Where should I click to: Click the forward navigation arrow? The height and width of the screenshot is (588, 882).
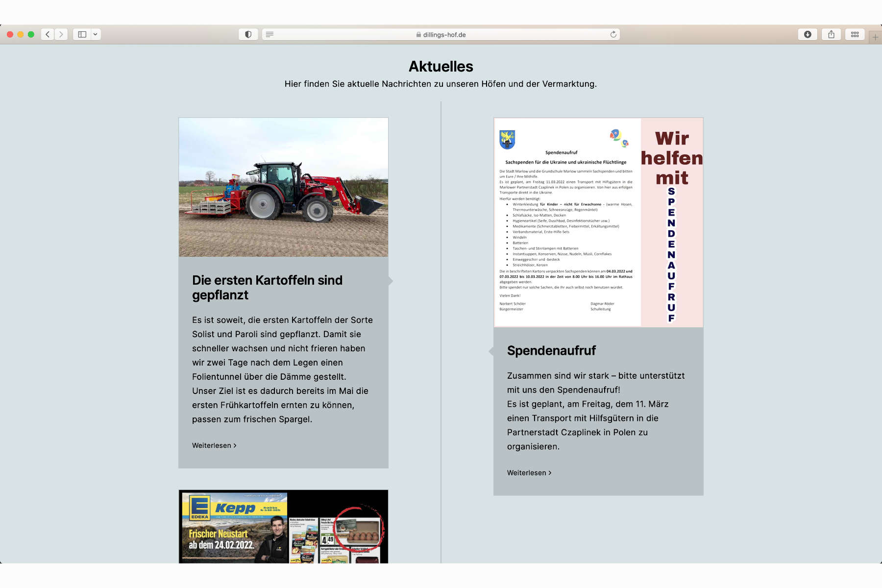(x=61, y=34)
